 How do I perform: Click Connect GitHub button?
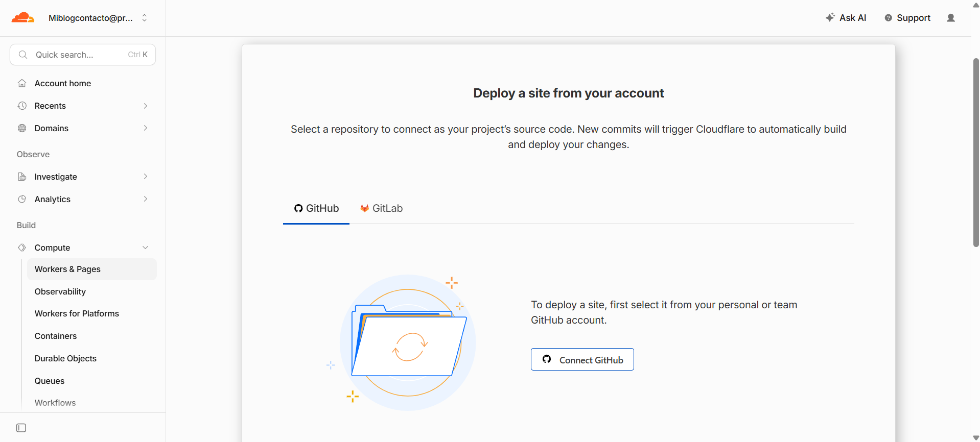[x=582, y=359]
